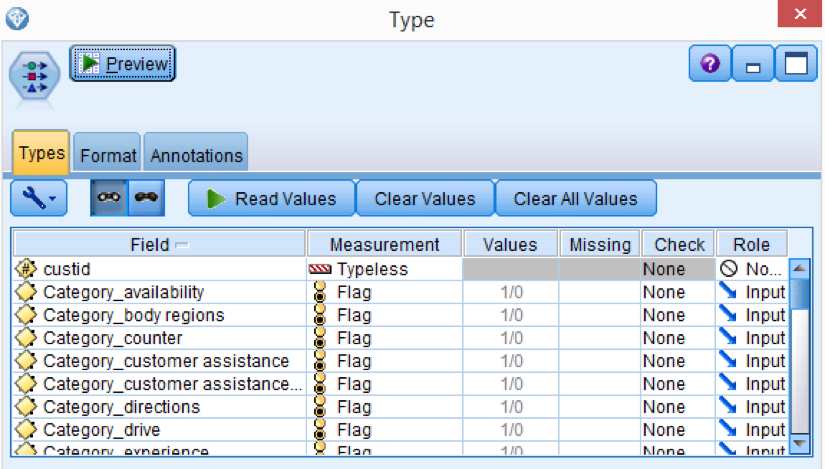825x469 pixels.
Task: Select the custid field icon
Action: (26, 269)
